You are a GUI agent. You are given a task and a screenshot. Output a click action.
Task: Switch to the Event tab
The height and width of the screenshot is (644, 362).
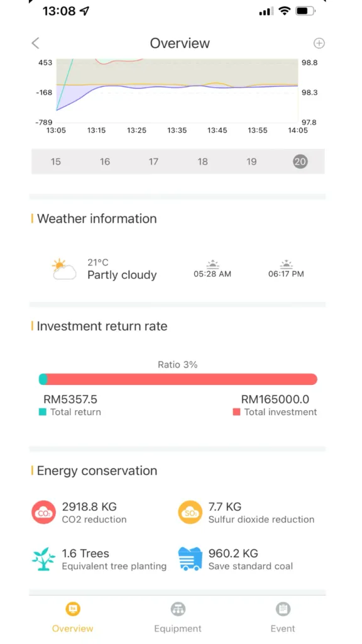tap(283, 618)
